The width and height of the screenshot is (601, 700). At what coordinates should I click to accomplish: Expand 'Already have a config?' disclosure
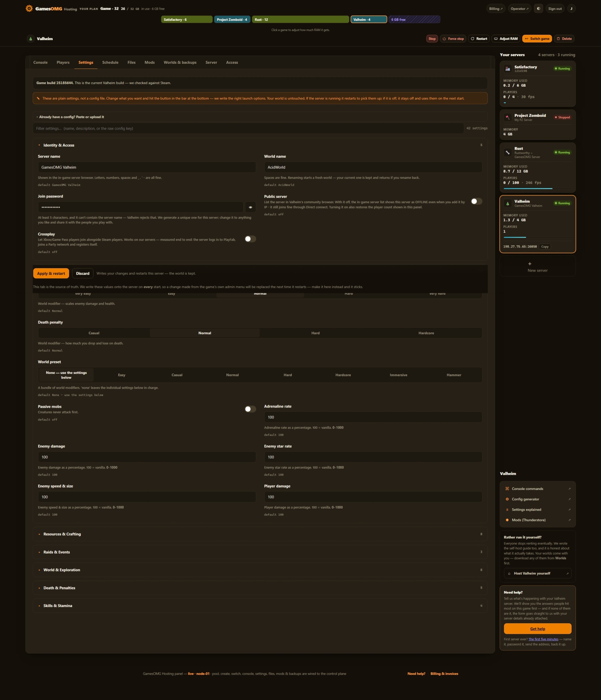point(260,117)
